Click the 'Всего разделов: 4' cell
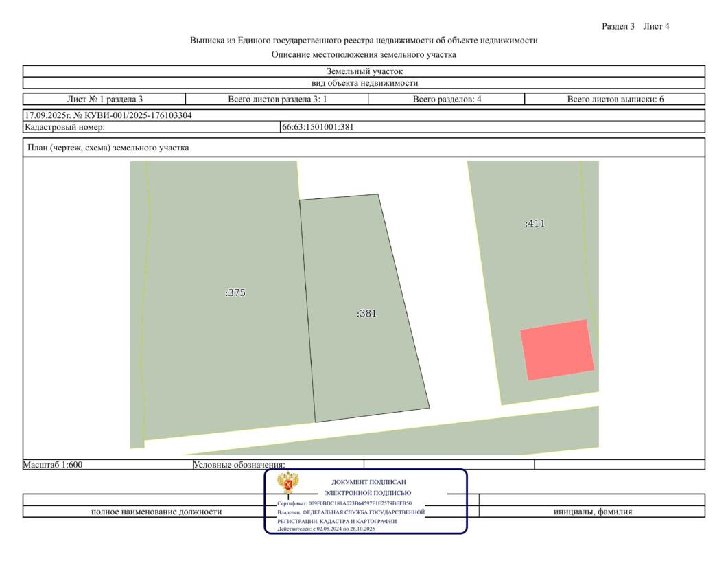This screenshot has width=728, height=563. coord(447,99)
